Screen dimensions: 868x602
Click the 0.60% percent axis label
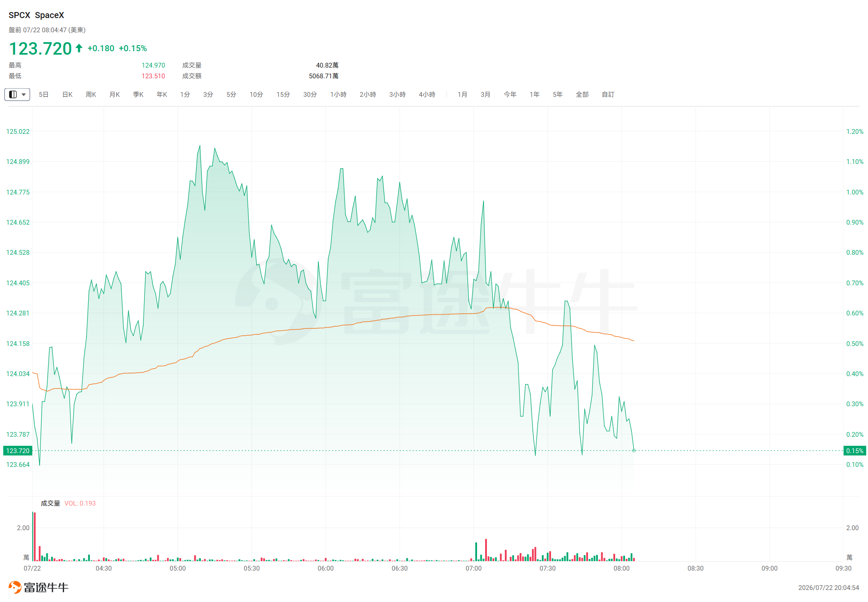(x=855, y=313)
